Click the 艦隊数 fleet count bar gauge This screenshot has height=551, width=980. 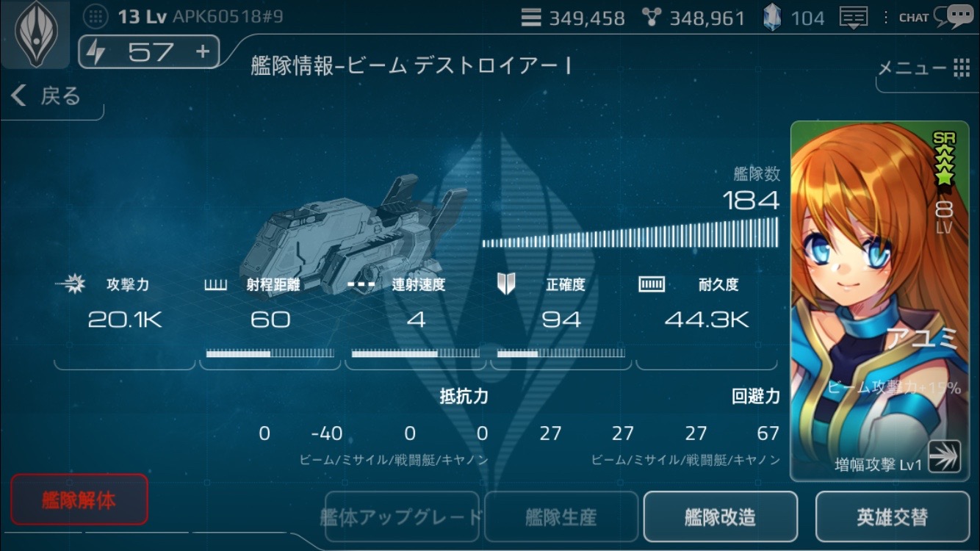coord(630,232)
